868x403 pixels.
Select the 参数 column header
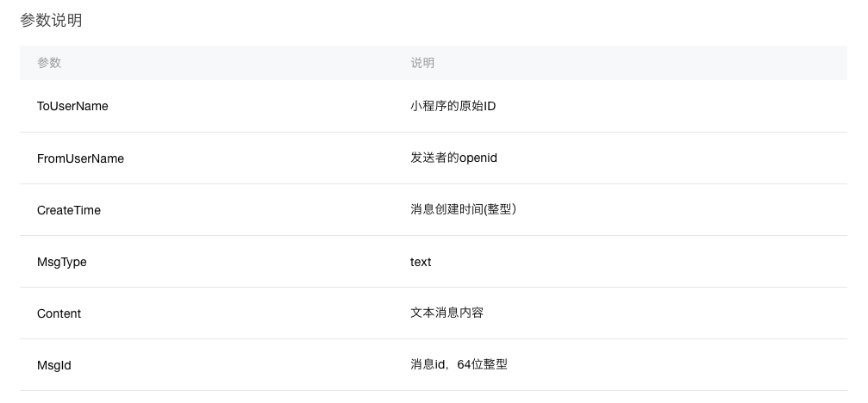click(49, 63)
